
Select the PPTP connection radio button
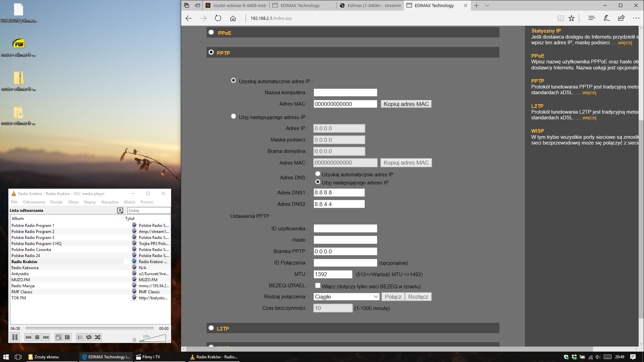point(211,52)
